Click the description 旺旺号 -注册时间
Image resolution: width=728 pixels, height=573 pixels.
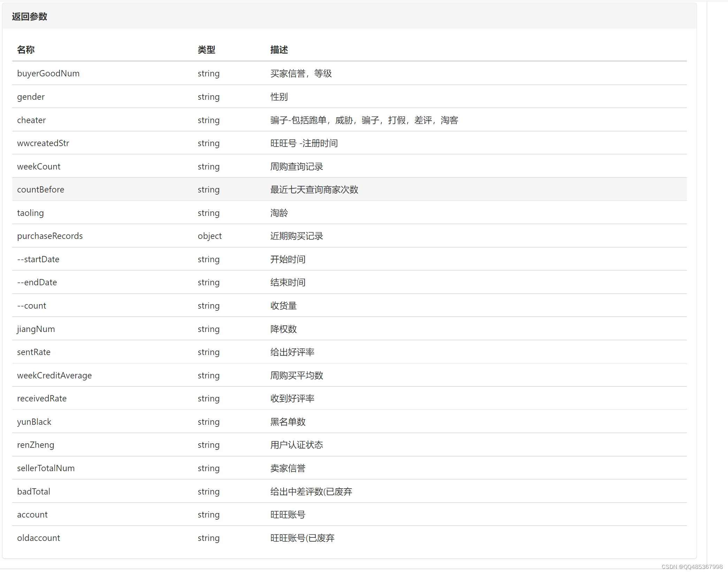pos(304,143)
